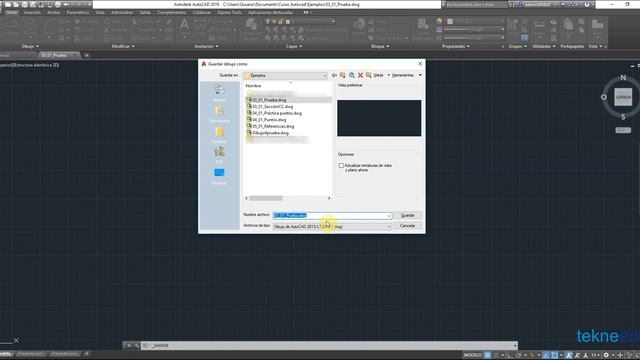Toggle grid display in the status bar

pyautogui.click(x=488, y=355)
